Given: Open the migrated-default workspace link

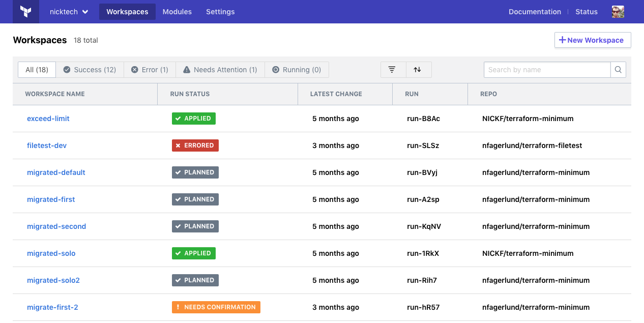Looking at the screenshot, I should pyautogui.click(x=56, y=172).
